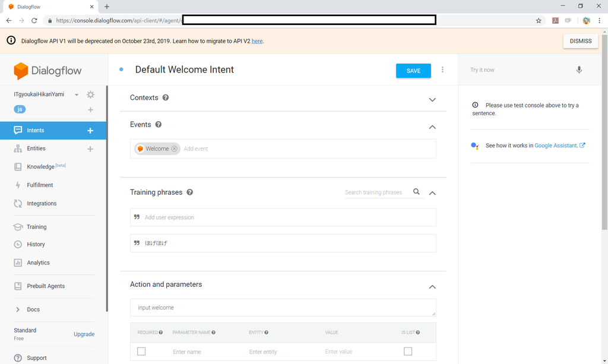Click the microphone icon in test console

point(579,70)
